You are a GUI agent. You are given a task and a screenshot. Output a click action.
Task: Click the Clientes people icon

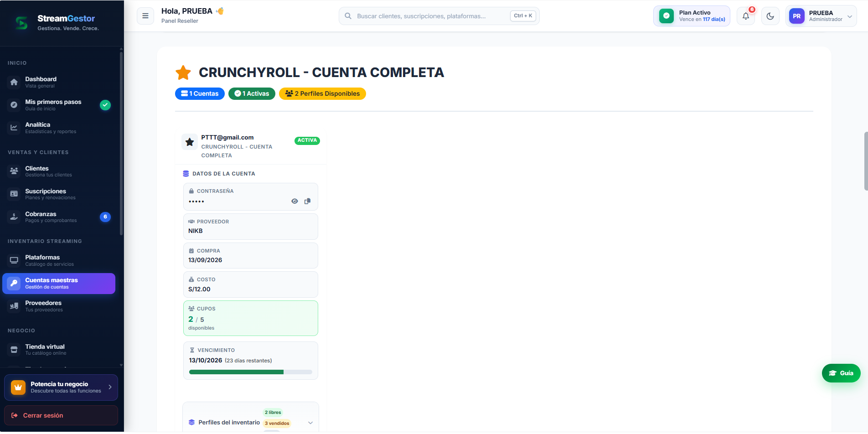(14, 171)
